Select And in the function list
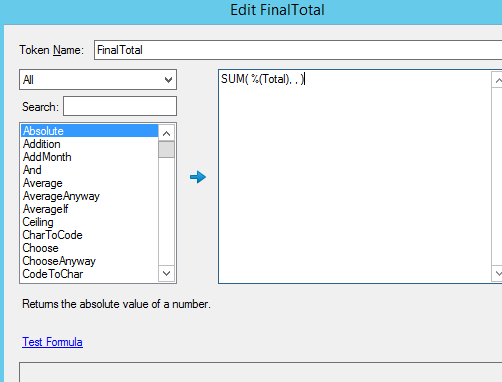The image size is (502, 382). click(x=89, y=170)
